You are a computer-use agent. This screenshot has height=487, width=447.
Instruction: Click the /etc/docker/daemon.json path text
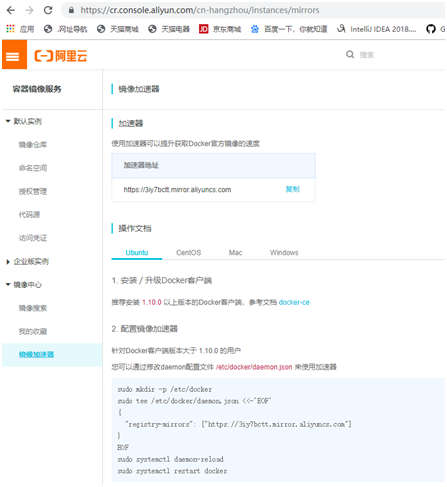254,367
